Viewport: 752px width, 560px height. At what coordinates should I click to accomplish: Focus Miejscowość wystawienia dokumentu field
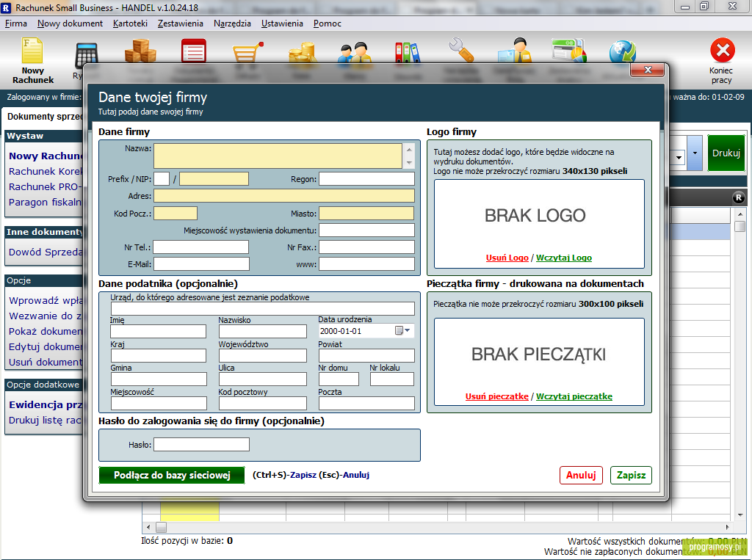tap(367, 230)
